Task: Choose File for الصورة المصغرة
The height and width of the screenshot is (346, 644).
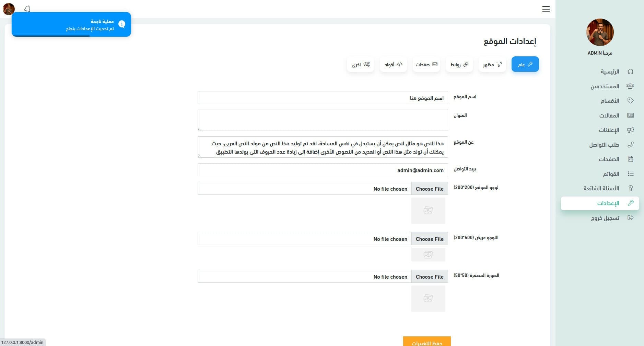Action: tap(430, 276)
